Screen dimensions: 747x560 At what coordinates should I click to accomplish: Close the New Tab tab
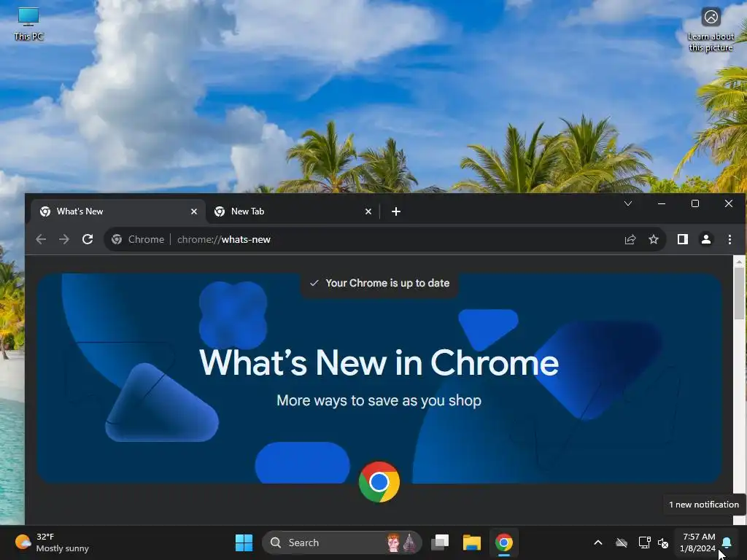pyautogui.click(x=368, y=211)
